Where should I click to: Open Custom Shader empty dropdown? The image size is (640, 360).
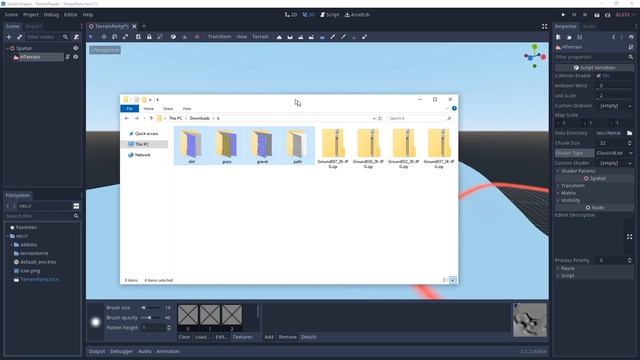coord(615,163)
